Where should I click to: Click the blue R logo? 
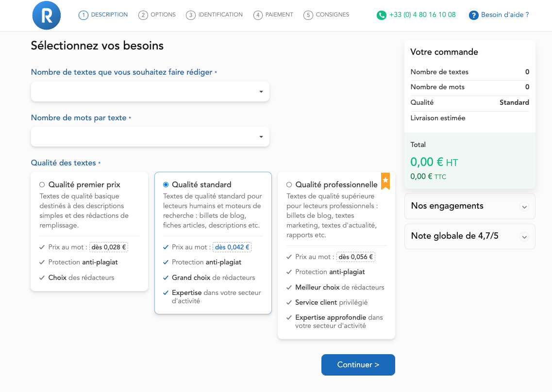coord(46,16)
